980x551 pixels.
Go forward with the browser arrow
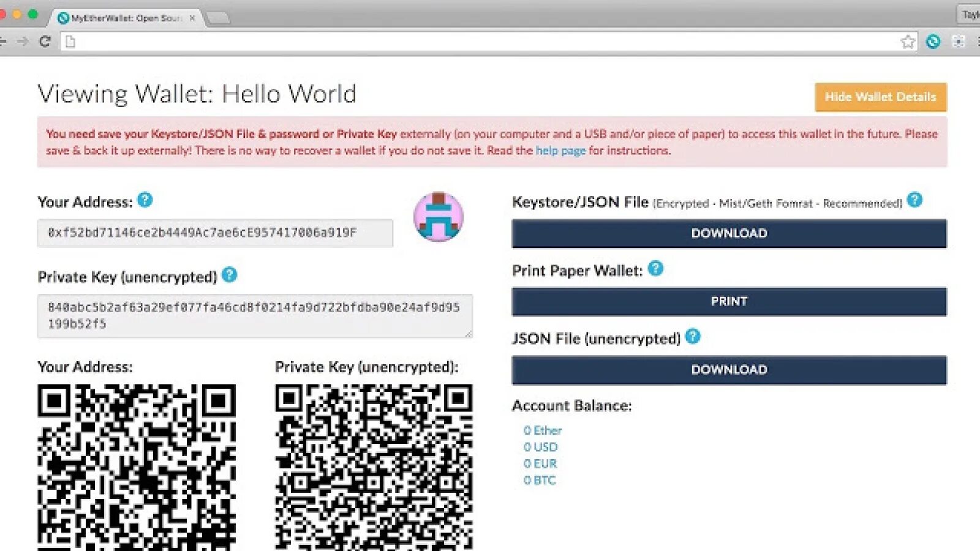click(x=23, y=41)
